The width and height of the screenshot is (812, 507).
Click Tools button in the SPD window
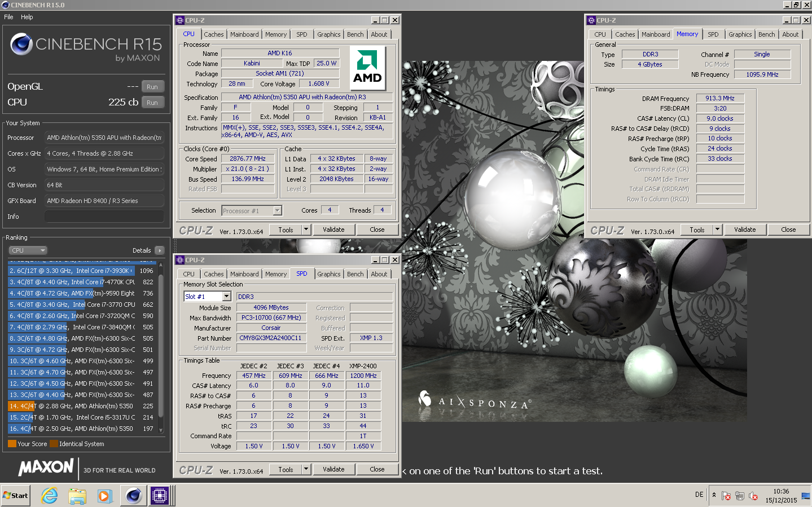(286, 469)
